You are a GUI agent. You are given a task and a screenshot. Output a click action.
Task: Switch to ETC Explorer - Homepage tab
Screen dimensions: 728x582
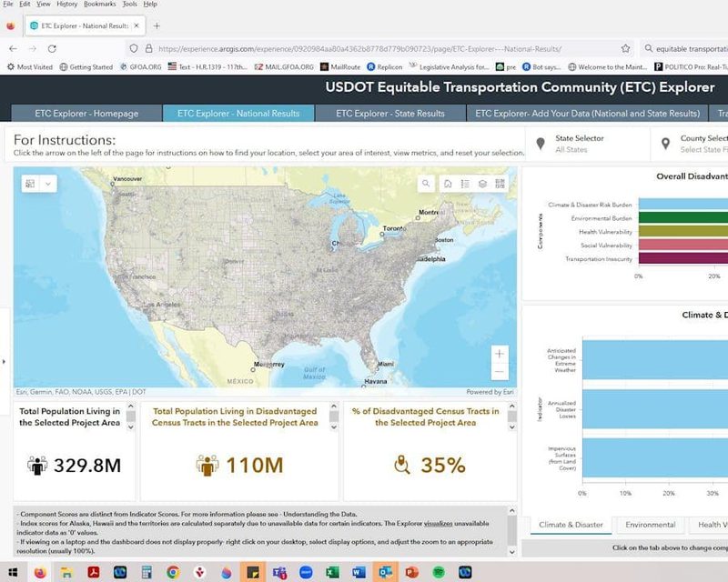point(86,114)
